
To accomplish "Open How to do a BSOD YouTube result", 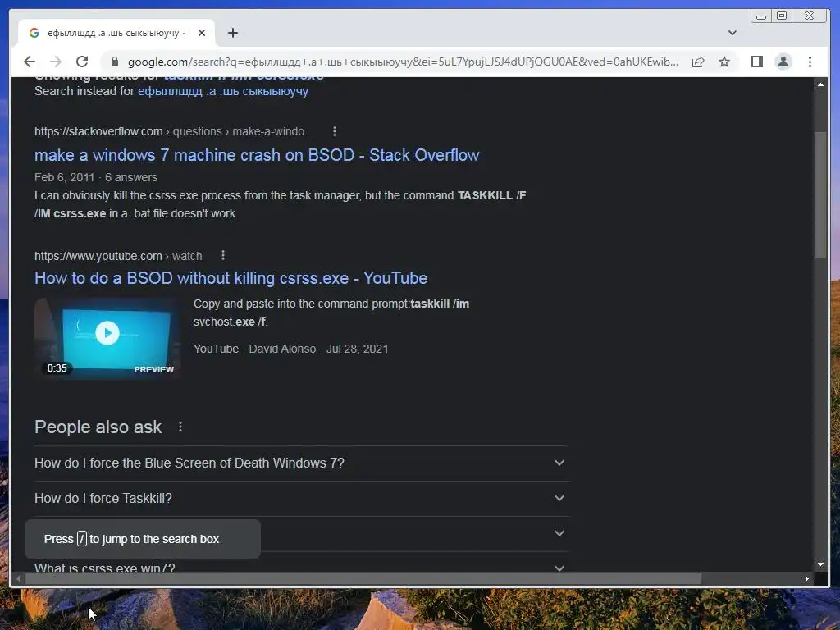I will tap(231, 278).
